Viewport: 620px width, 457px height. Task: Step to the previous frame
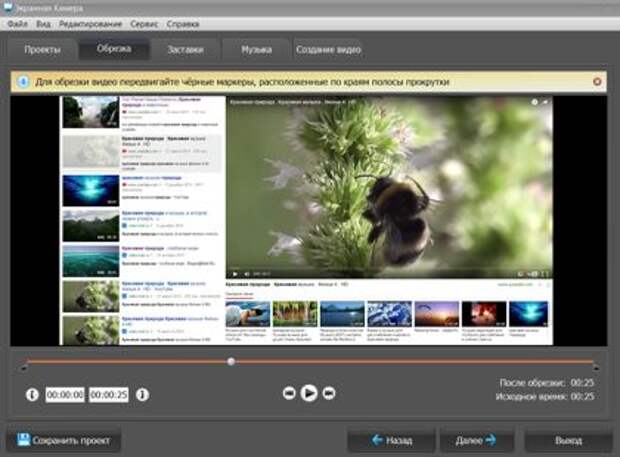(289, 393)
